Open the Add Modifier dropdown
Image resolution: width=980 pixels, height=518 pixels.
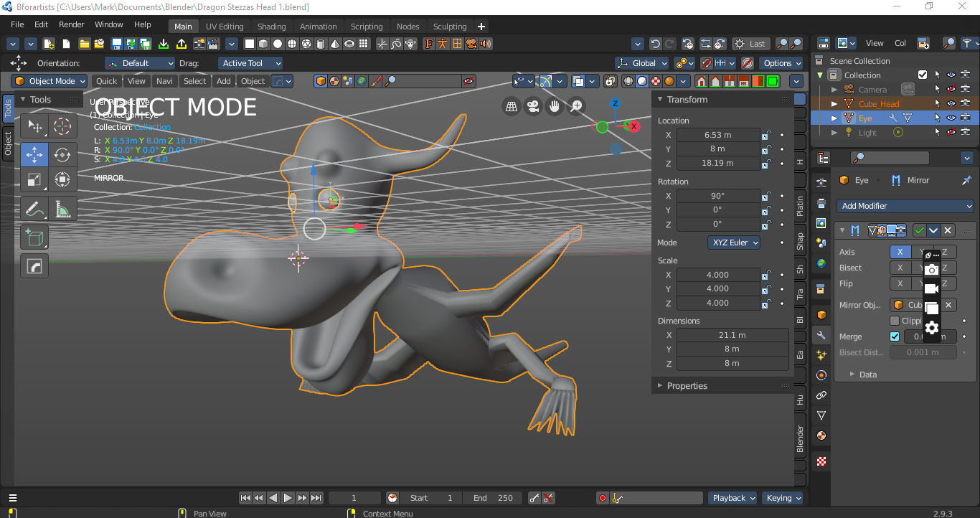[907, 206]
